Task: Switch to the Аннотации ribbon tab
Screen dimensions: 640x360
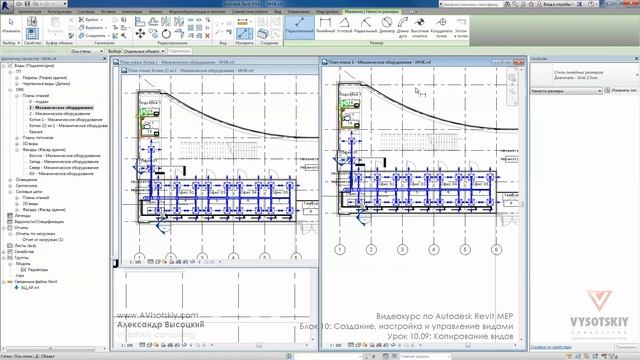Action: pyautogui.click(x=132, y=12)
